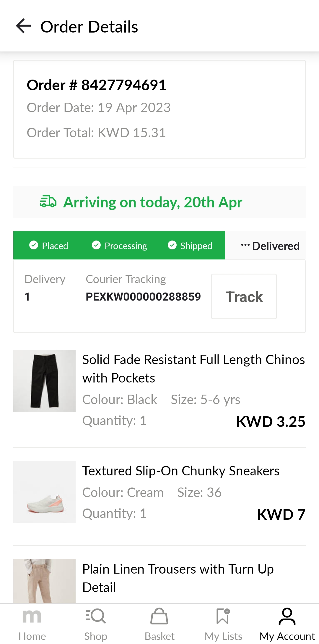Image resolution: width=319 pixels, height=644 pixels.
Task: Open the Home tab icon
Action: coord(32,616)
